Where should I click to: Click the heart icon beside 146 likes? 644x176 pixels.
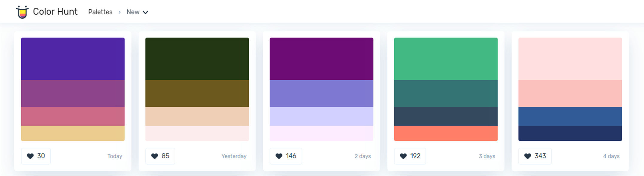click(x=279, y=156)
